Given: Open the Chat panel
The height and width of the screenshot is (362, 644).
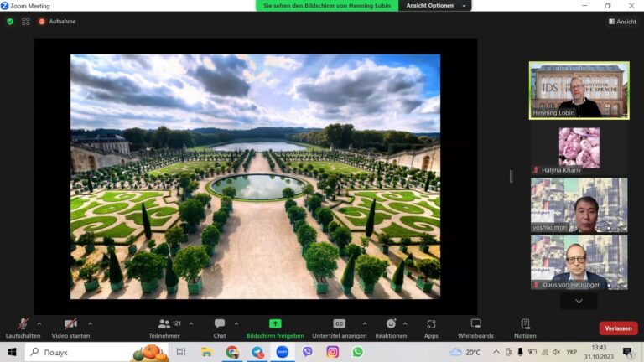Looking at the screenshot, I should point(220,328).
